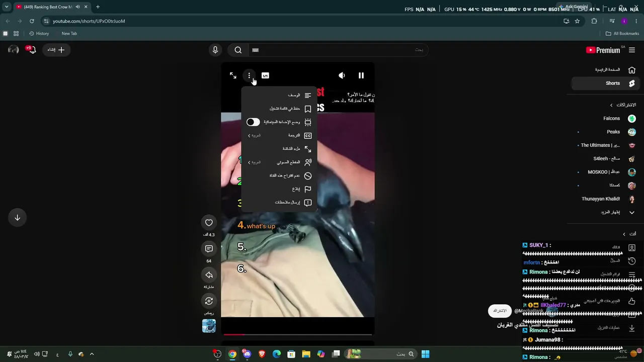Image resolution: width=644 pixels, height=362 pixels.
Task: Open the comments panel showing 64
Action: click(209, 249)
